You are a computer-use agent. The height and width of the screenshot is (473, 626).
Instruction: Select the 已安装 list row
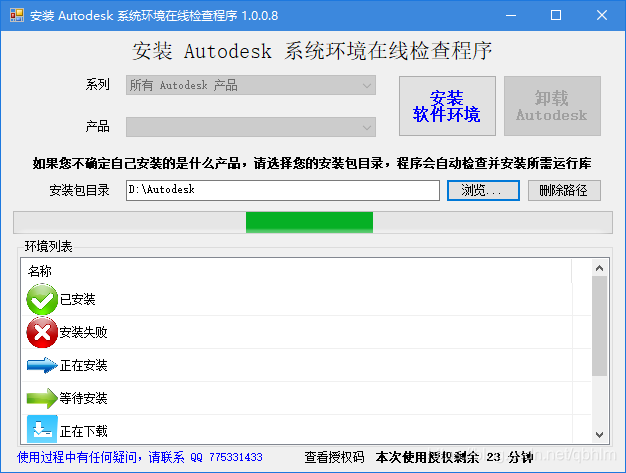click(307, 299)
